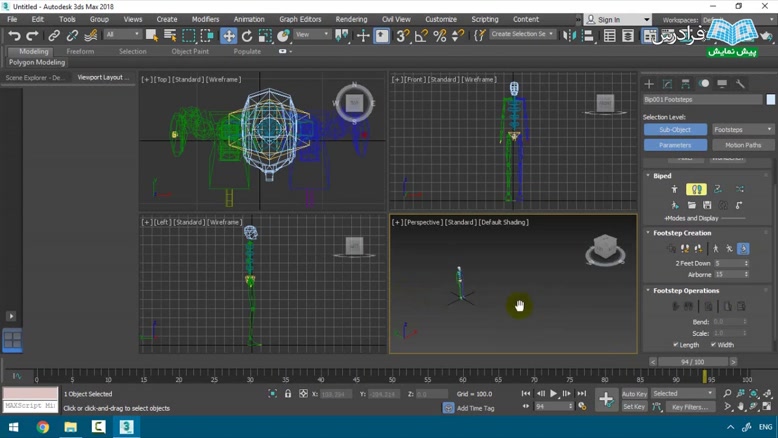Collapse the Footstep Creation rollout
Viewport: 778px width, 438px height.
(682, 233)
